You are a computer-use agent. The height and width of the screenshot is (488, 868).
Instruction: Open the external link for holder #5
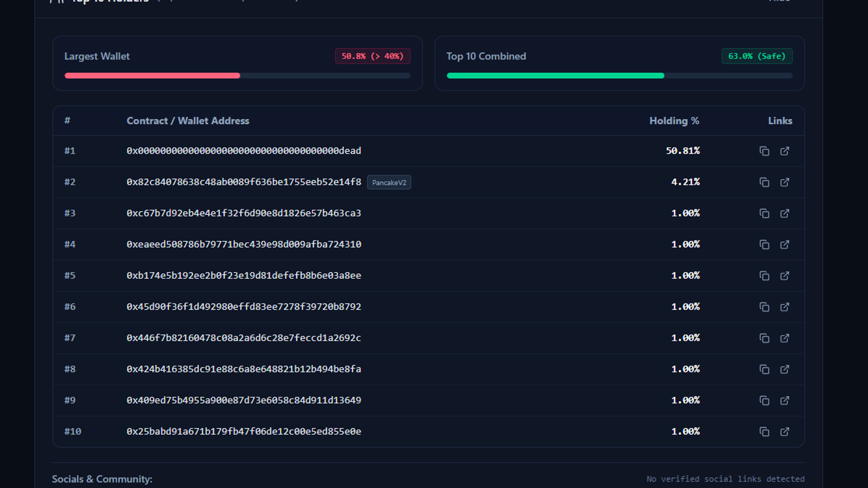click(785, 276)
